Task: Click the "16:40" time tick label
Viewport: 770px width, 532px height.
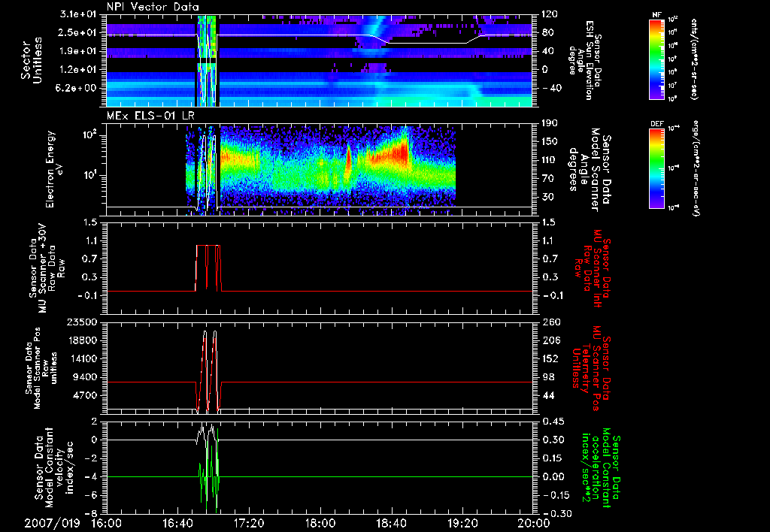Action: point(177,523)
